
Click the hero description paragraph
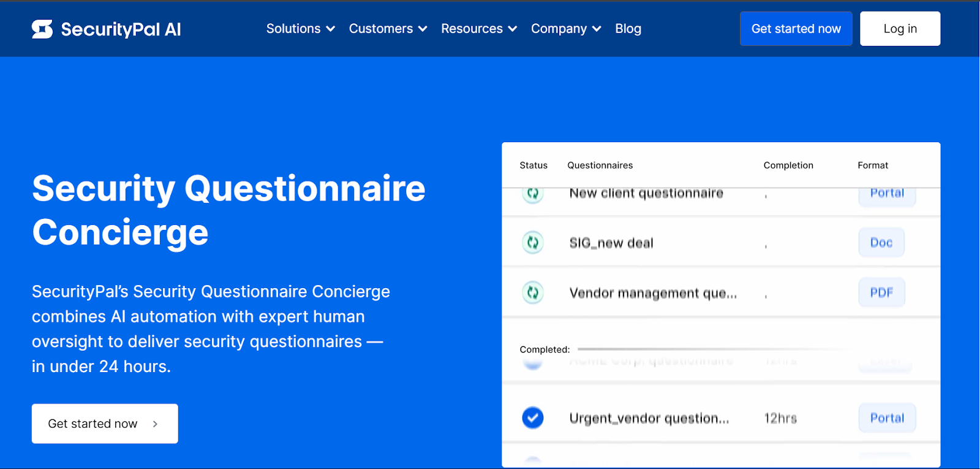click(x=211, y=329)
